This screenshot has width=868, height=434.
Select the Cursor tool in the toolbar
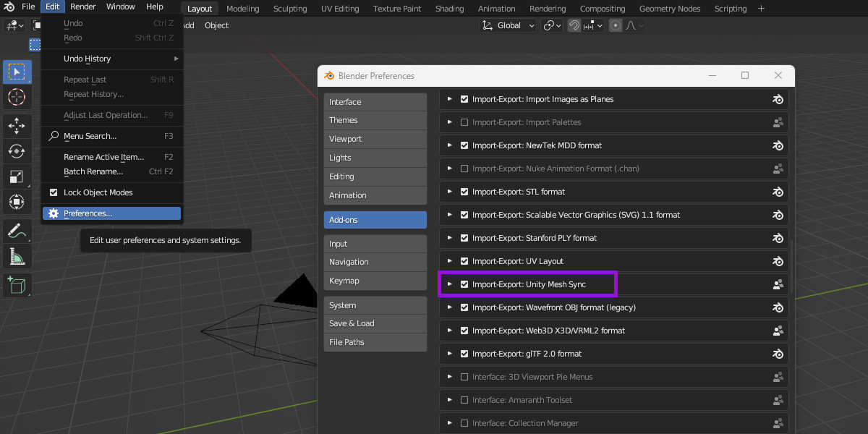tap(17, 97)
